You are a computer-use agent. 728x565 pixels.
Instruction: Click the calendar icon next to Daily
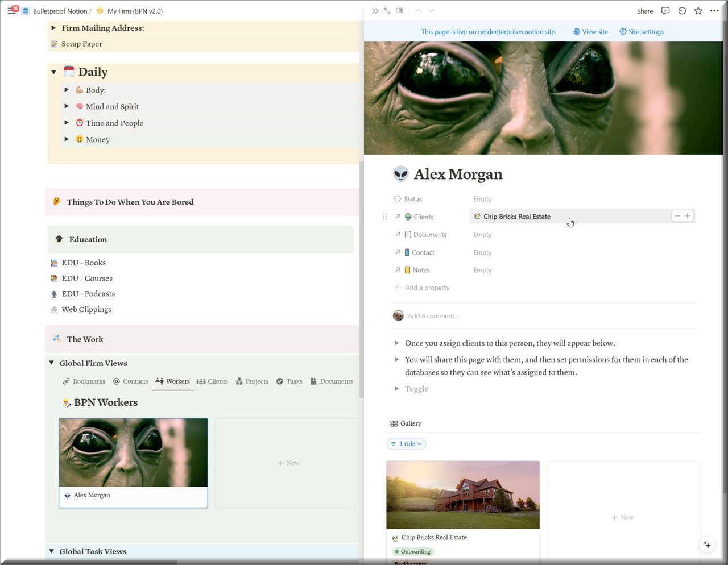(x=69, y=72)
